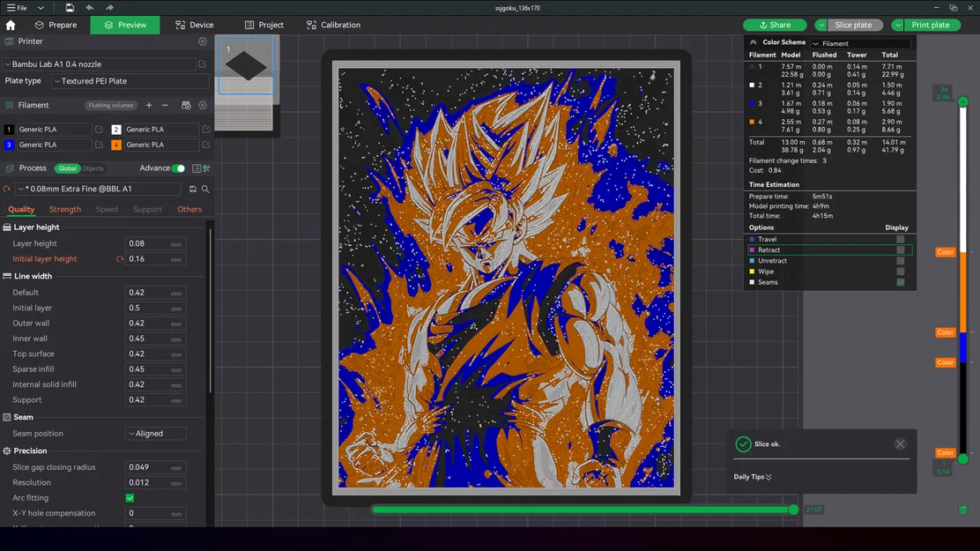
Task: Select the Global process mode
Action: point(67,168)
